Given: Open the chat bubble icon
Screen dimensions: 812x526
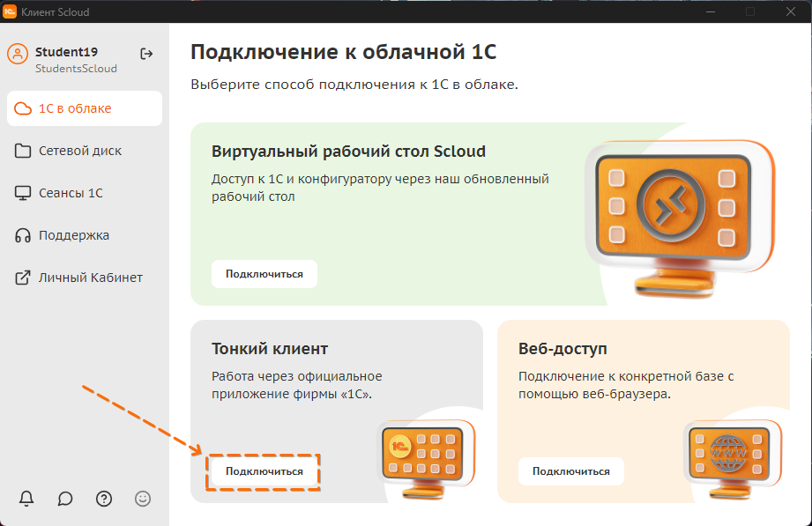Looking at the screenshot, I should [x=65, y=499].
